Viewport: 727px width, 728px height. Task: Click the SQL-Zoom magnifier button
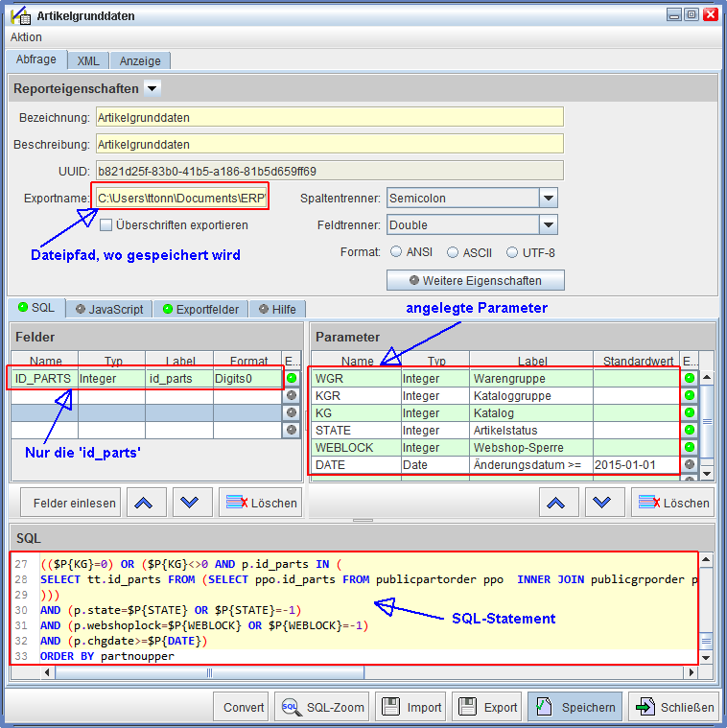click(321, 707)
